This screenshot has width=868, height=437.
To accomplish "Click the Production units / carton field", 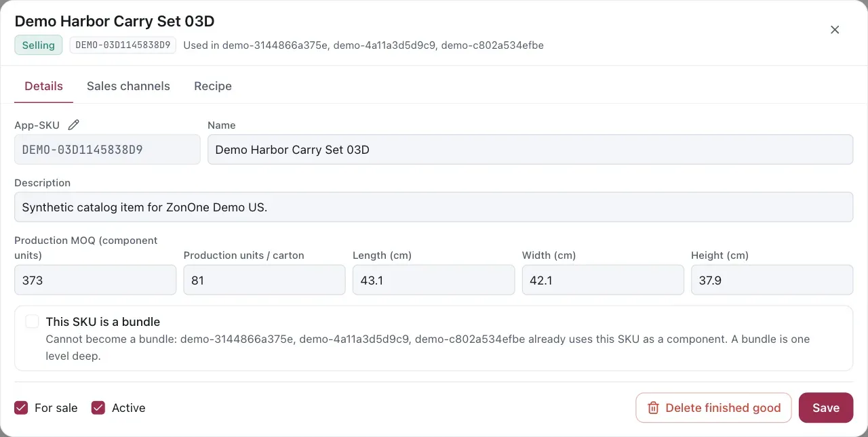I will pyautogui.click(x=264, y=280).
